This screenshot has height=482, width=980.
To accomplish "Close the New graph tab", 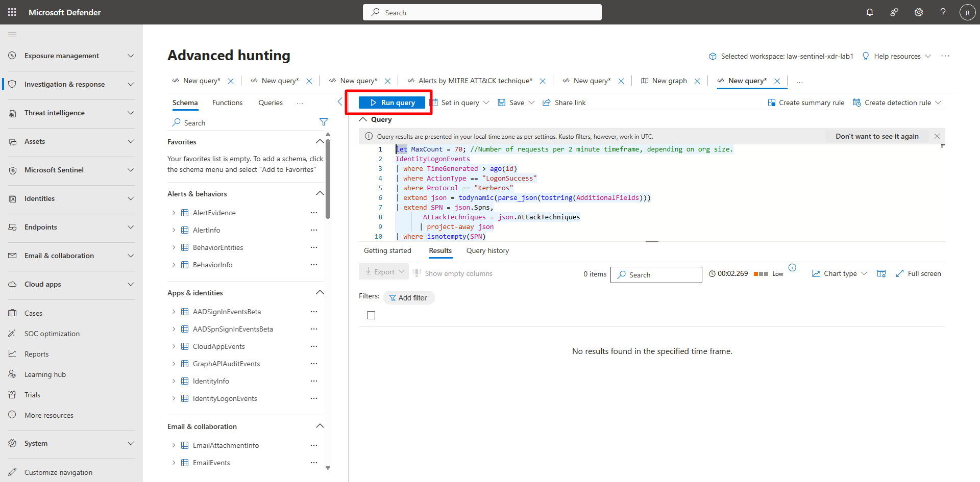I will [x=697, y=81].
